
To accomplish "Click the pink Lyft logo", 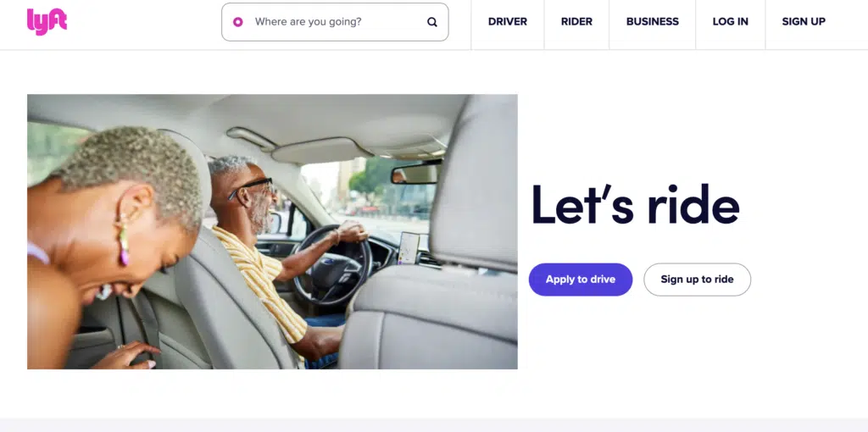I will tap(47, 21).
